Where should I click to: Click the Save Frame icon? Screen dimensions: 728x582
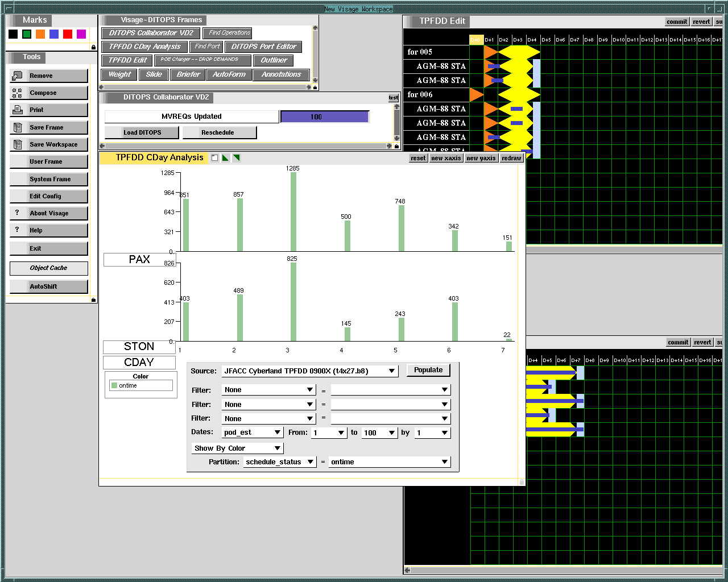pos(17,127)
